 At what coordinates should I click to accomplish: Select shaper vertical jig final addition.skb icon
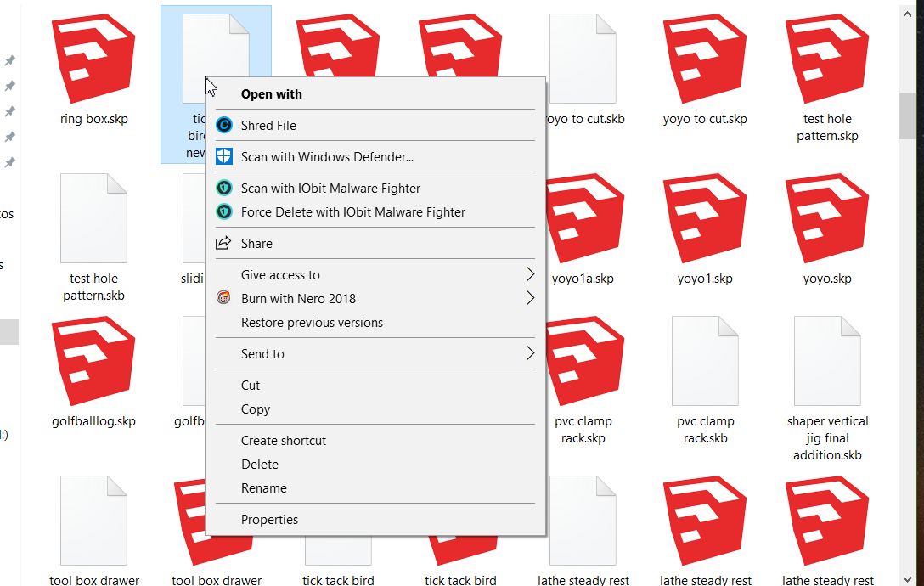coord(827,361)
